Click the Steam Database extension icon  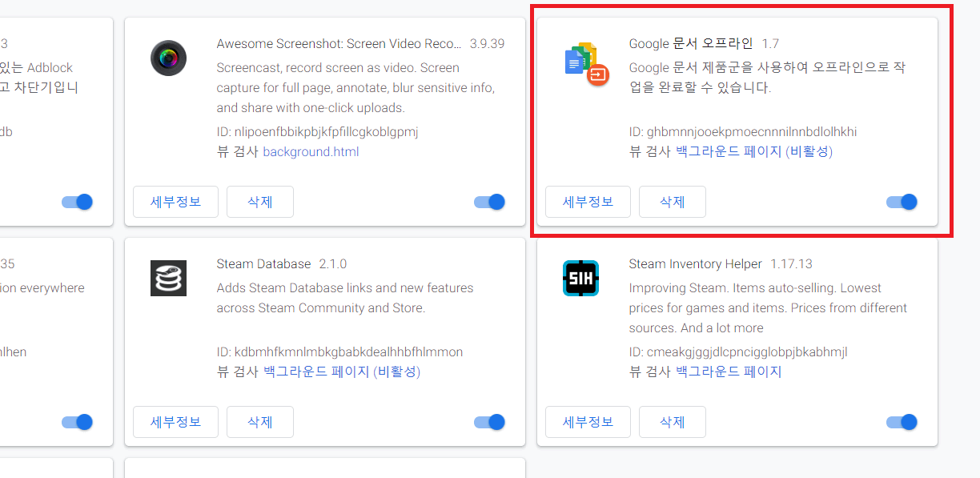(x=168, y=278)
